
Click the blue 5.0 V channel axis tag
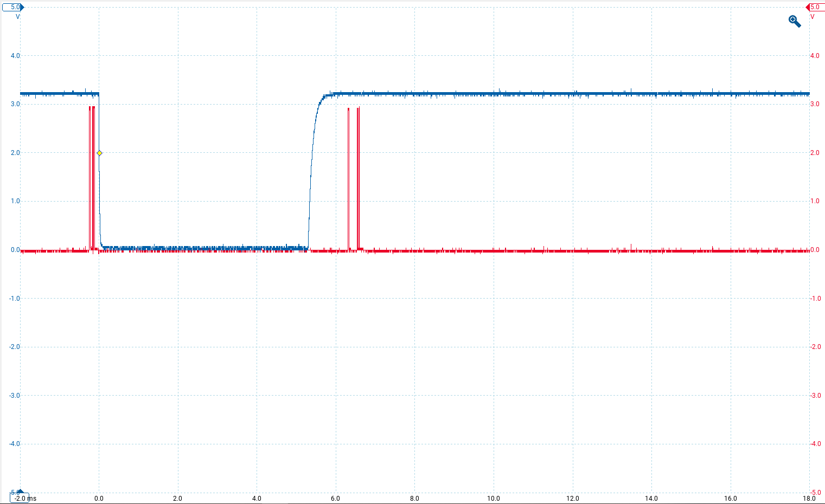pyautogui.click(x=13, y=7)
